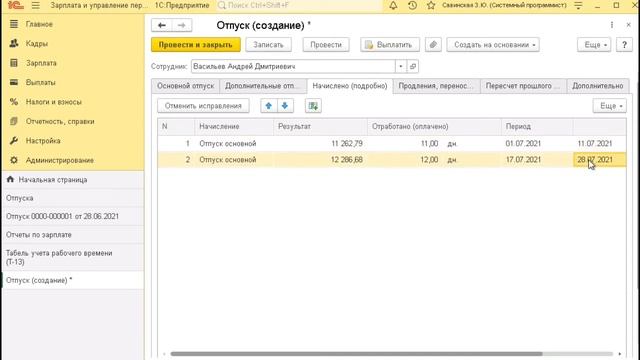Click Выплатить button
The height and width of the screenshot is (360, 640).
point(389,45)
